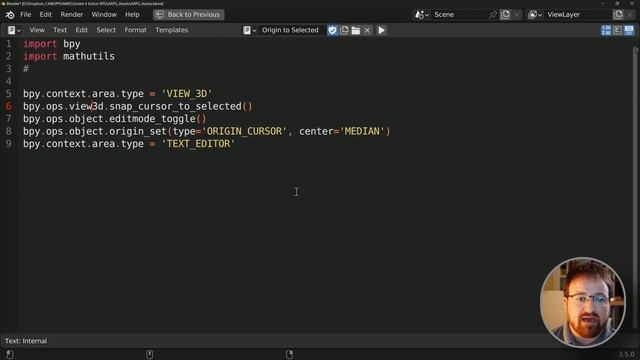
Task: Click the 'TEXT_EDITOR' string on line 9
Action: click(198, 144)
